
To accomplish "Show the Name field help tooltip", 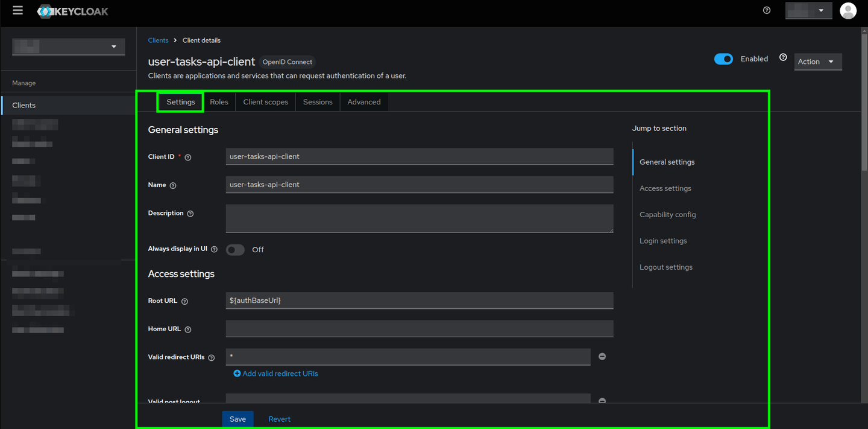I will [174, 185].
